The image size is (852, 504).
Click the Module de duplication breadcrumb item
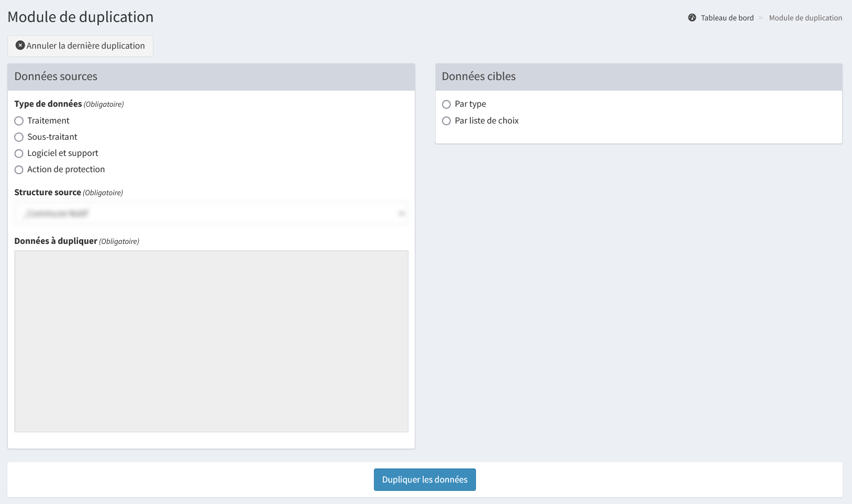point(805,18)
